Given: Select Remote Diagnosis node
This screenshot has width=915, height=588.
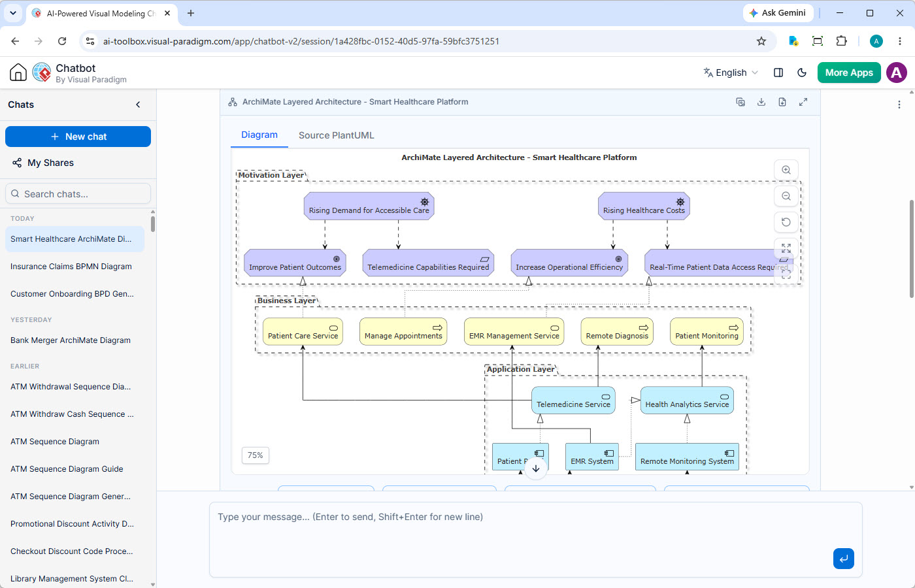Looking at the screenshot, I should (617, 331).
